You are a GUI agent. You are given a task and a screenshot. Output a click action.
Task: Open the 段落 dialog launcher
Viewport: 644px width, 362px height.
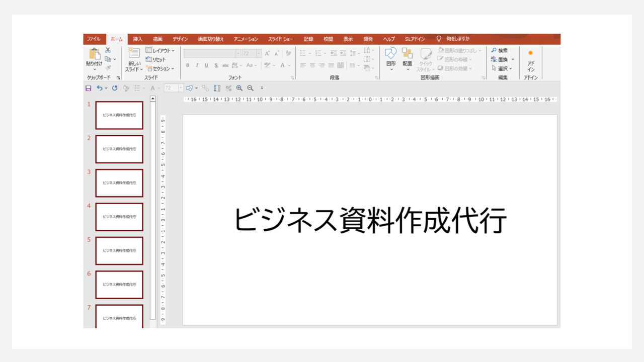[377, 78]
